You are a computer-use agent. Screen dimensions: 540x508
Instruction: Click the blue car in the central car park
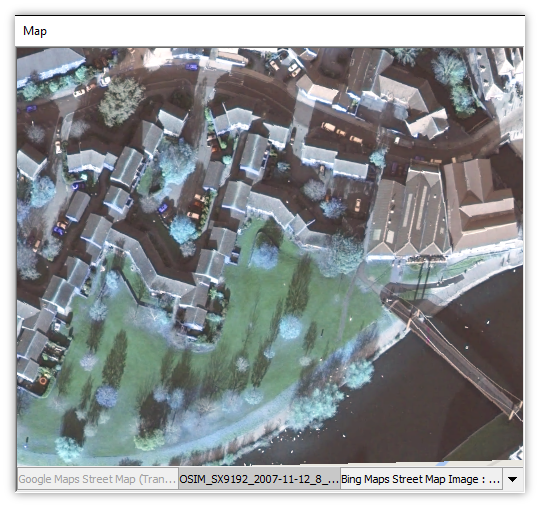pyautogui.click(x=163, y=208)
